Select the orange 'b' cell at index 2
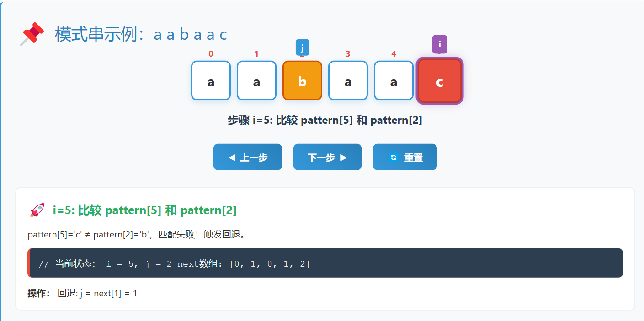The width and height of the screenshot is (644, 321). (x=302, y=81)
